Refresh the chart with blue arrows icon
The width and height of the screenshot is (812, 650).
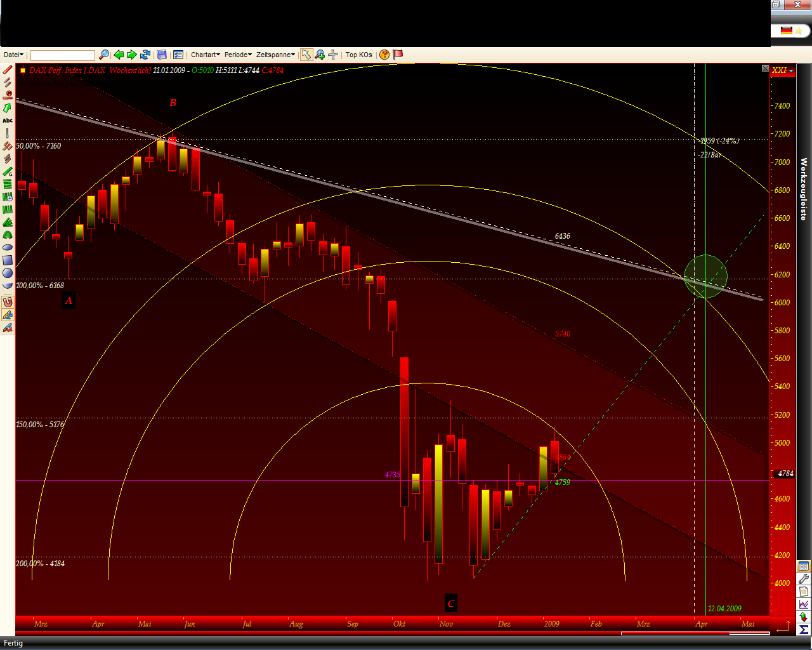click(x=145, y=55)
